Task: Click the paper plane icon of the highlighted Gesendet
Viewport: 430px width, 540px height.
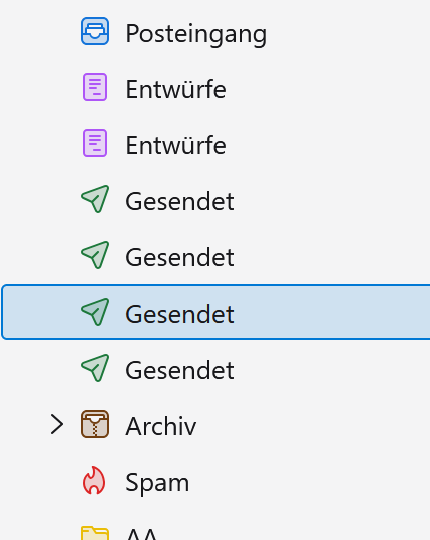Action: pos(95,312)
